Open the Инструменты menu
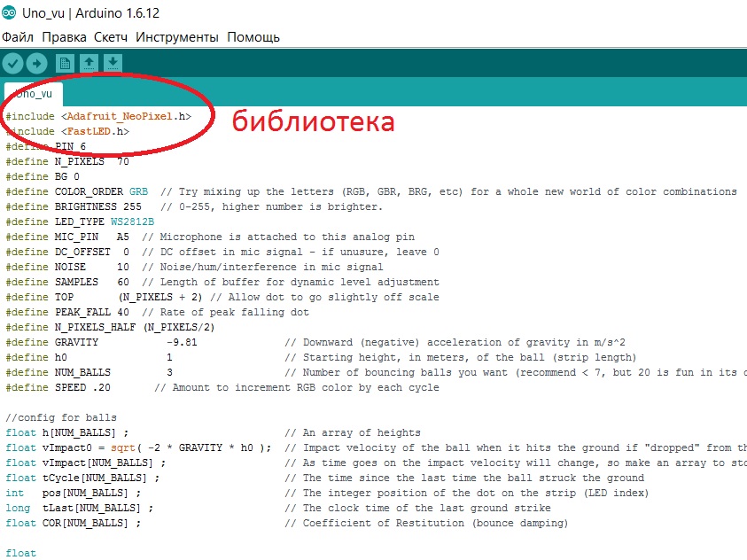Screen dimensions: 747x560 [x=177, y=37]
